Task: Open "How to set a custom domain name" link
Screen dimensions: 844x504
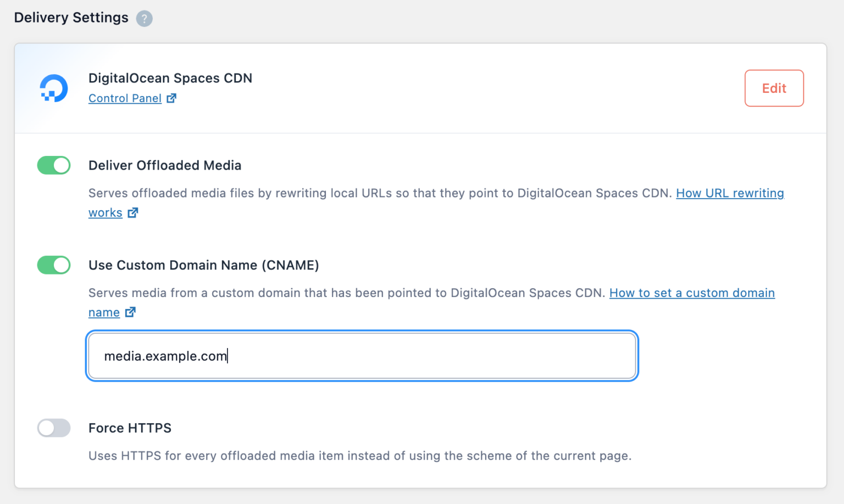Action: (x=691, y=293)
